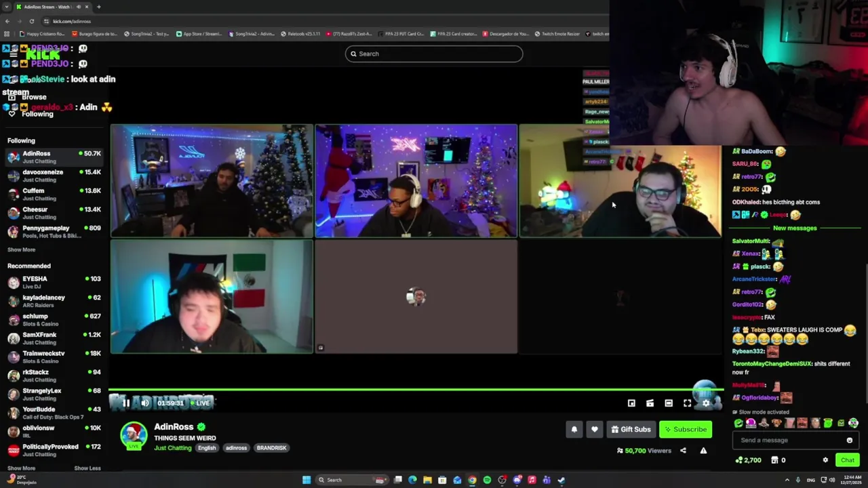Open picture-in-picture mini player icon
The image size is (868, 488).
pyautogui.click(x=631, y=403)
